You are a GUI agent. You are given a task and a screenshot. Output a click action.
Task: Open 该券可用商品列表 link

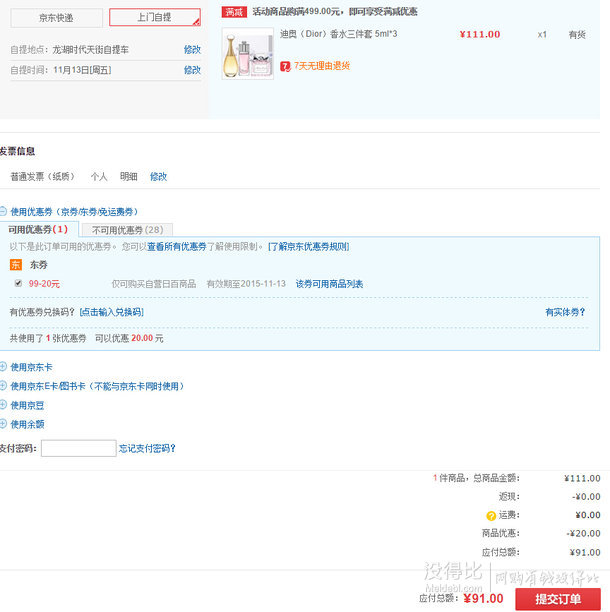tap(329, 284)
